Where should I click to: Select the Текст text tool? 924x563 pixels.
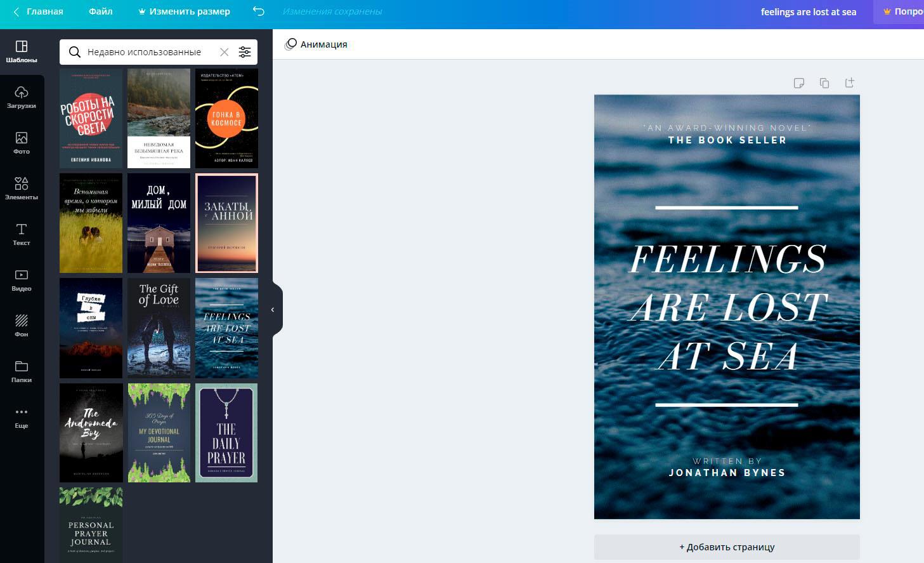click(x=22, y=234)
